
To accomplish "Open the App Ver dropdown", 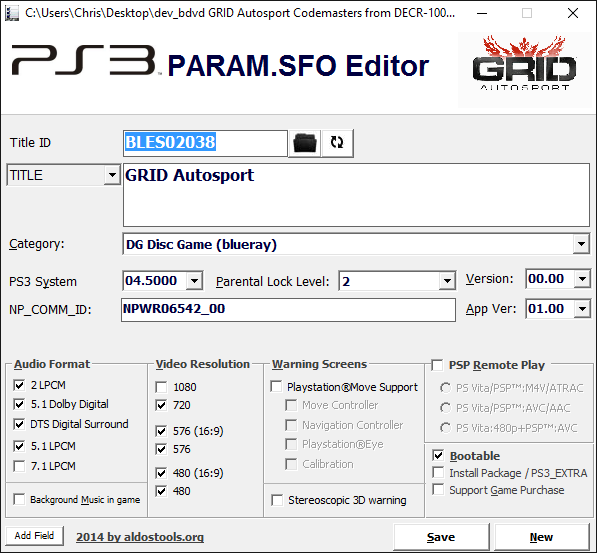I will pyautogui.click(x=582, y=309).
